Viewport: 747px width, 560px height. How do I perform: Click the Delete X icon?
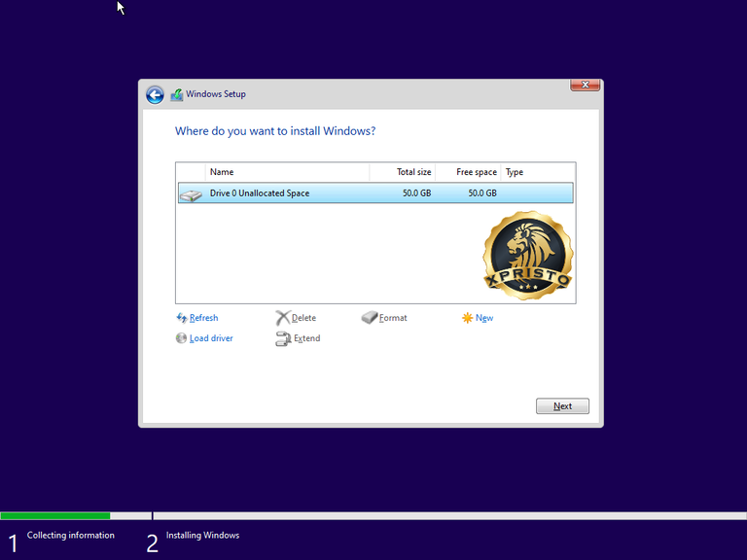pos(282,318)
